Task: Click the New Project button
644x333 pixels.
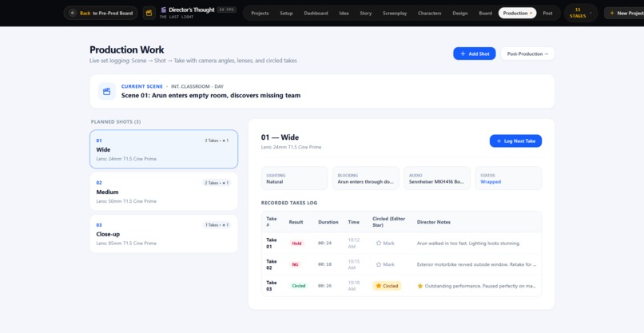Action: (x=624, y=13)
